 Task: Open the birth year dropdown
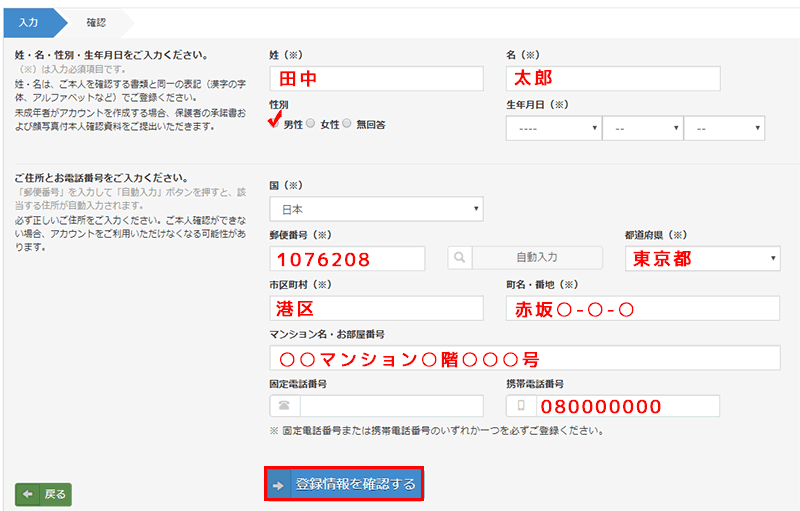554,129
